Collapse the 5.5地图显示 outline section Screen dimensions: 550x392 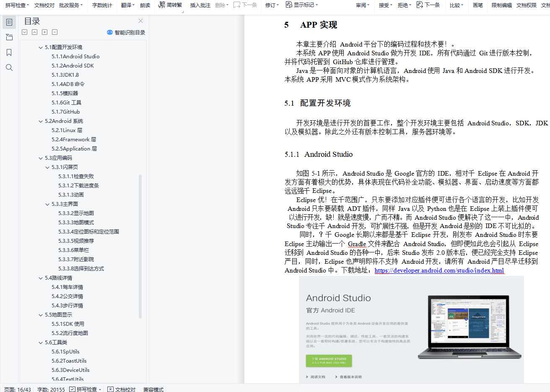point(41,315)
